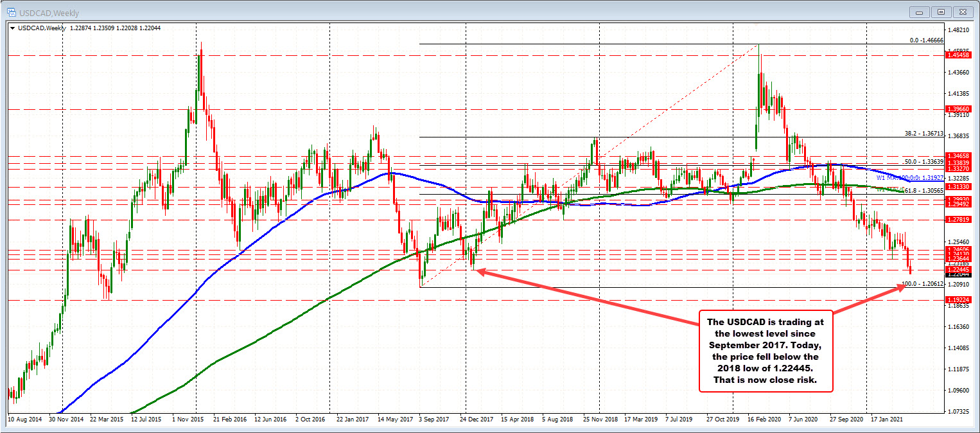Click the 1.19224 red price label
Image resolution: width=980 pixels, height=433 pixels.
959,299
